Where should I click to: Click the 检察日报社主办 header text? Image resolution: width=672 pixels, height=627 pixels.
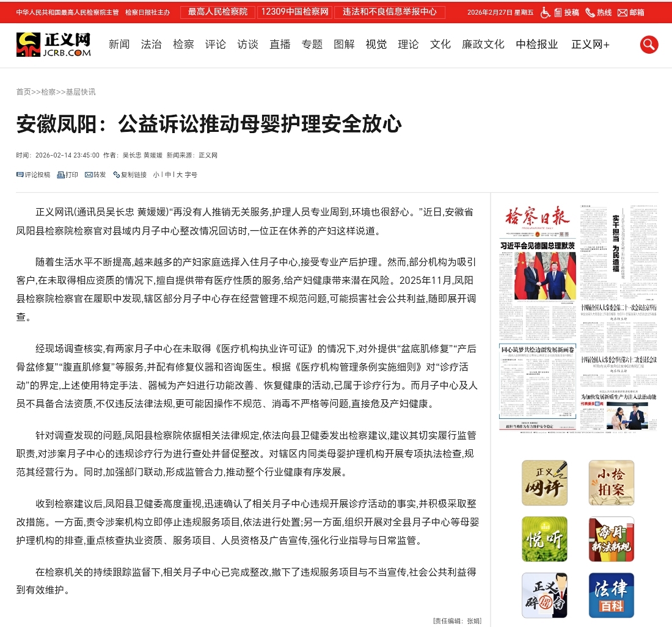[147, 12]
